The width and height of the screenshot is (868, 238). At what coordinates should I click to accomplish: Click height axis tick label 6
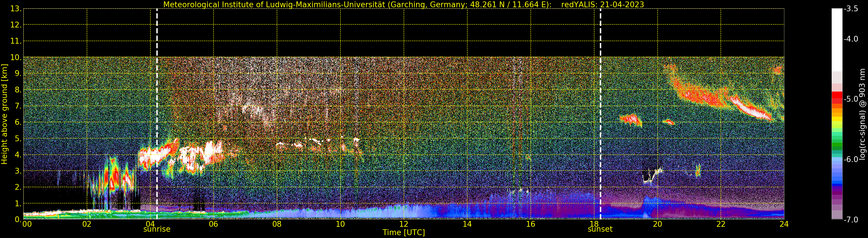18,122
